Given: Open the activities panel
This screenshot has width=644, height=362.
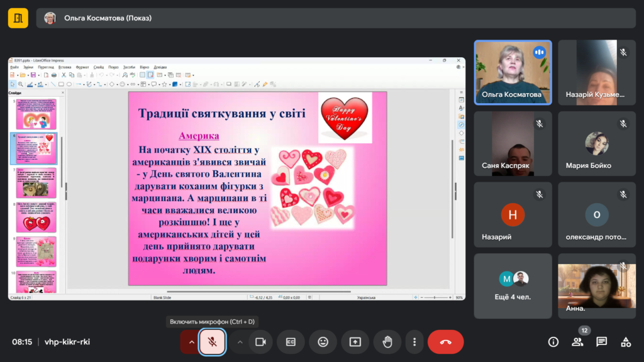Looking at the screenshot, I should click(x=626, y=342).
